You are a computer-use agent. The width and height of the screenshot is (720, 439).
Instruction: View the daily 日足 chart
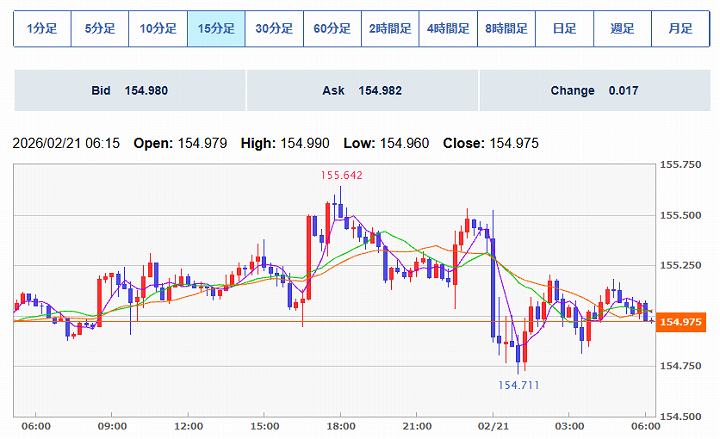(564, 29)
